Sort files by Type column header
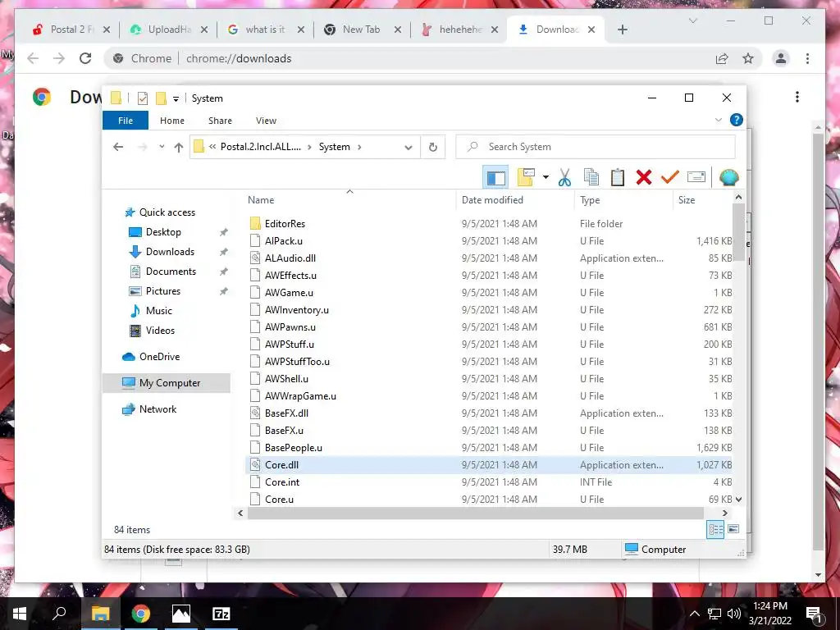Screen dimensions: 840x630 coord(590,200)
